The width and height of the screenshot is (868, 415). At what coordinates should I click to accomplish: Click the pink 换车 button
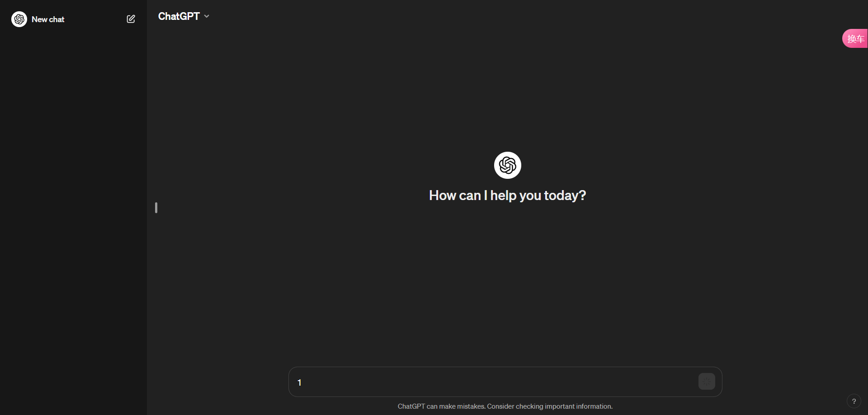[855, 39]
